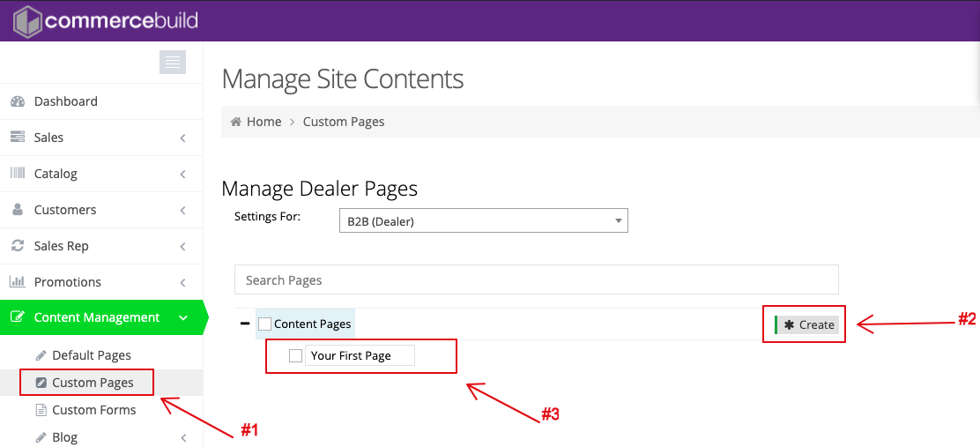The height and width of the screenshot is (447, 980).
Task: Click the Catalog barcode icon
Action: click(18, 174)
